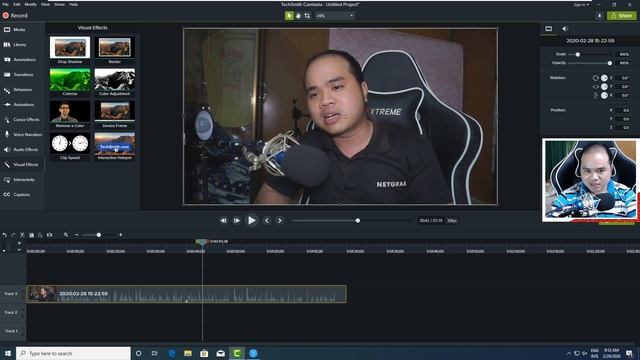Click the previous frame playback button
The image size is (640, 360).
coord(223,220)
